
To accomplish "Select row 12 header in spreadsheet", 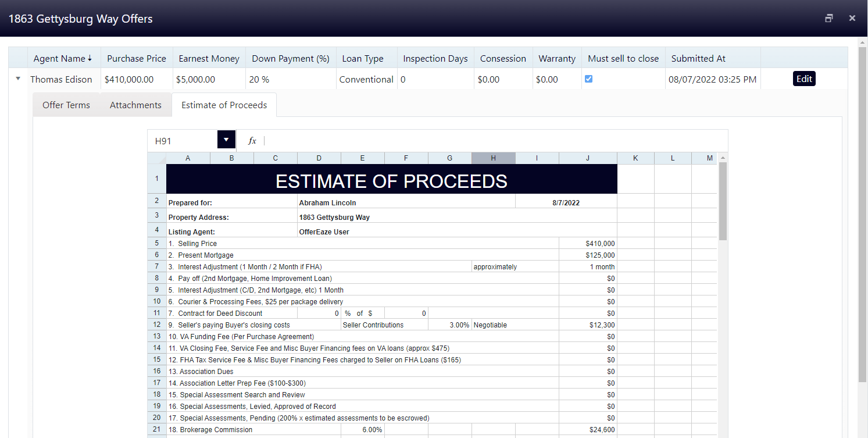I will tap(157, 325).
